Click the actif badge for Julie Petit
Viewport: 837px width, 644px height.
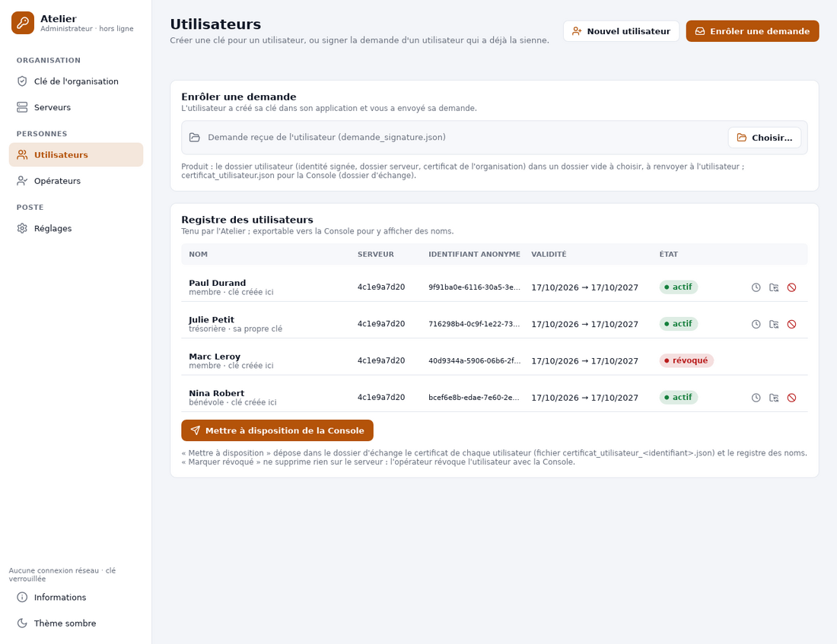679,324
